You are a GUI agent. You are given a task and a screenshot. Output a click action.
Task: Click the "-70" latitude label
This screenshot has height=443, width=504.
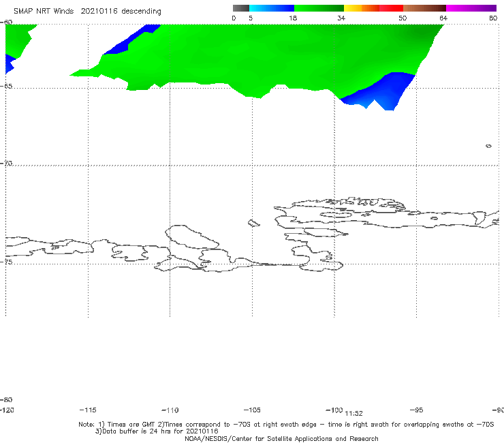[6, 164]
